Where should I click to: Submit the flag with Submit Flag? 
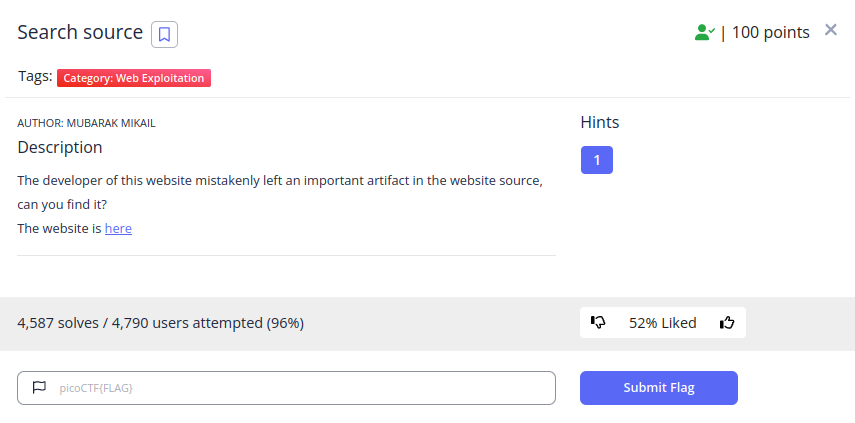(x=659, y=388)
